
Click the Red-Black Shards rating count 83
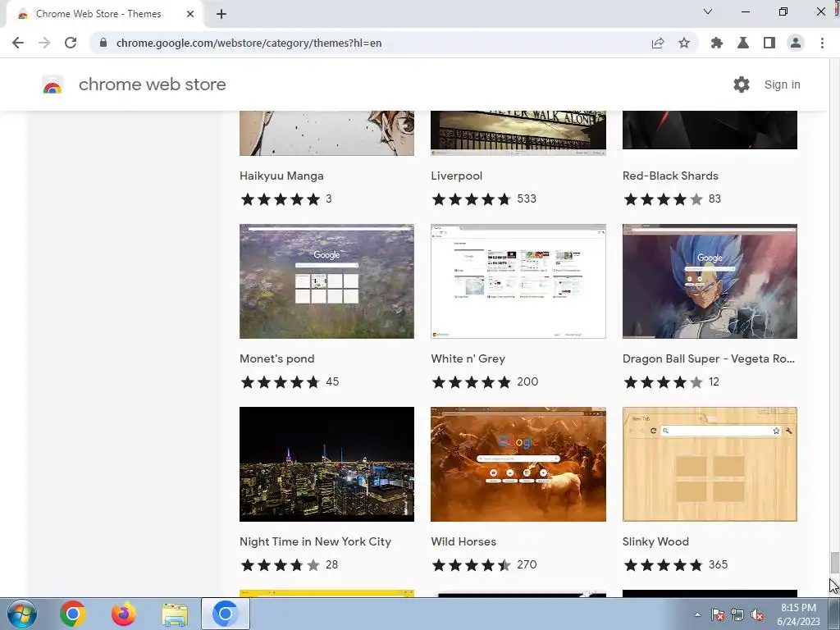tap(714, 199)
